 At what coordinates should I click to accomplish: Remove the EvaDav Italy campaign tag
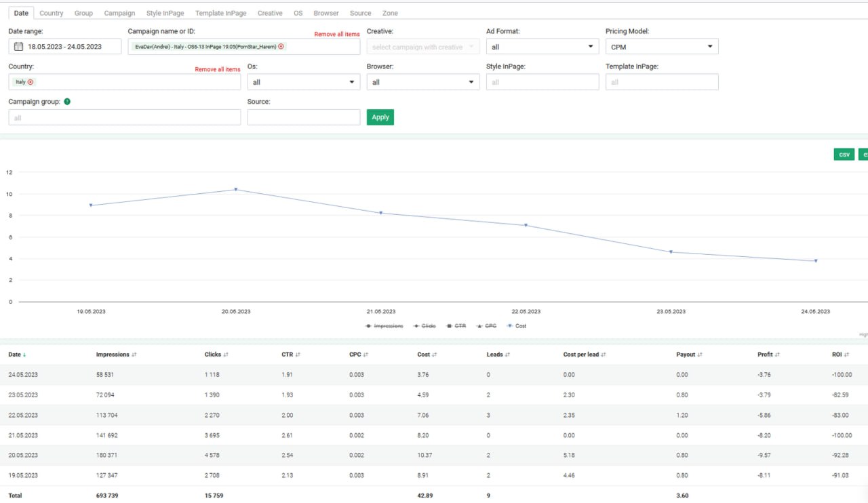(281, 47)
